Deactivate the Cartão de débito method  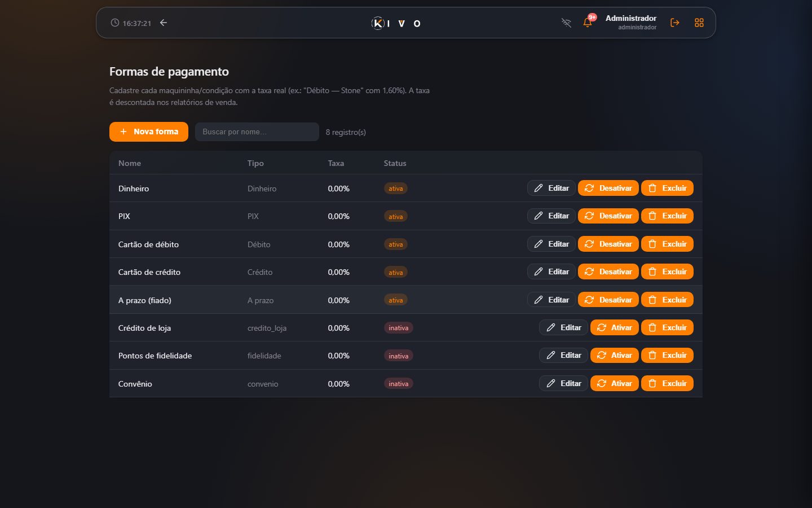pos(608,244)
